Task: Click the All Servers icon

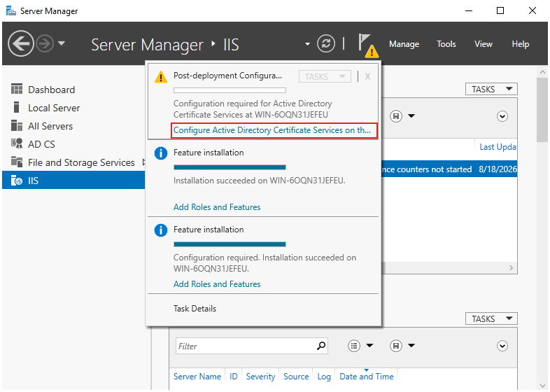Action: (x=17, y=125)
